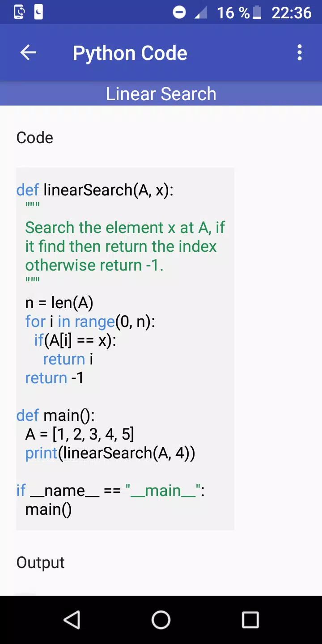Open the three-dot overflow menu

[x=299, y=53]
